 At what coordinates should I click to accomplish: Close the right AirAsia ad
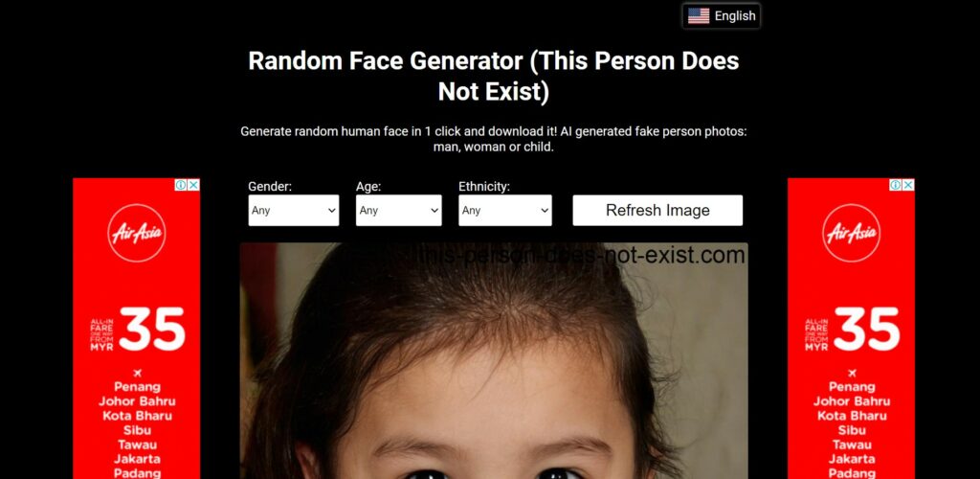point(908,185)
